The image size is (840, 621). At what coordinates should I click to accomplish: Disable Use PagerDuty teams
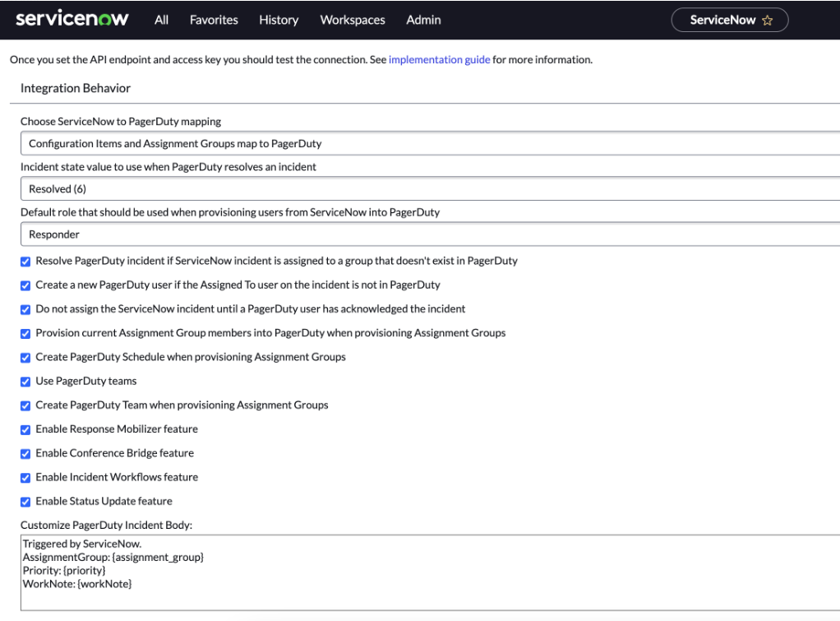[x=25, y=381]
